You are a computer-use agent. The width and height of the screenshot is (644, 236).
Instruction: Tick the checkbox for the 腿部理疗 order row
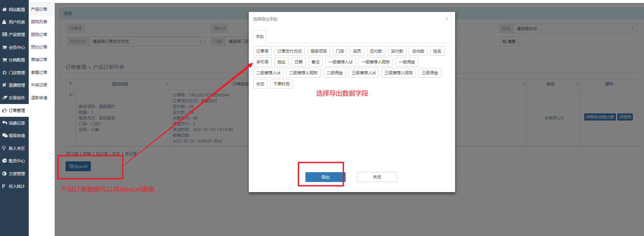tap(71, 95)
